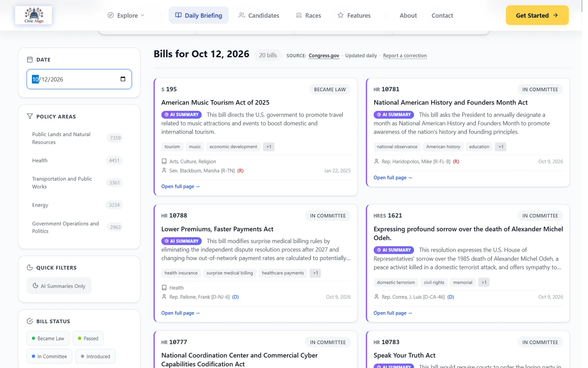This screenshot has width=588, height=368.
Task: Click the date input field showing 10/12/2026
Action: [x=79, y=79]
